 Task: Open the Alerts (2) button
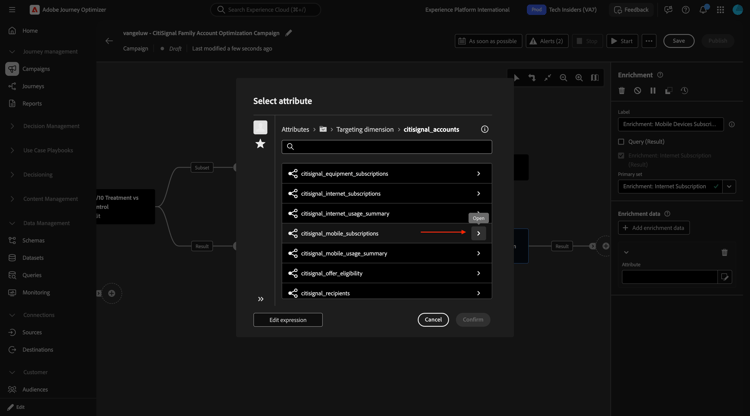(x=547, y=41)
